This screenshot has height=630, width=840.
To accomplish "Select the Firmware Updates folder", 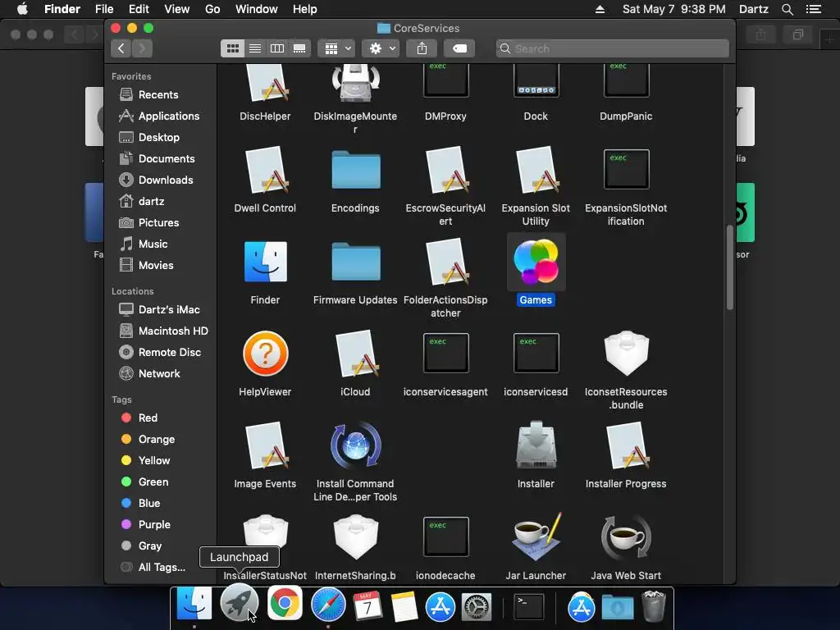I will pyautogui.click(x=356, y=262).
